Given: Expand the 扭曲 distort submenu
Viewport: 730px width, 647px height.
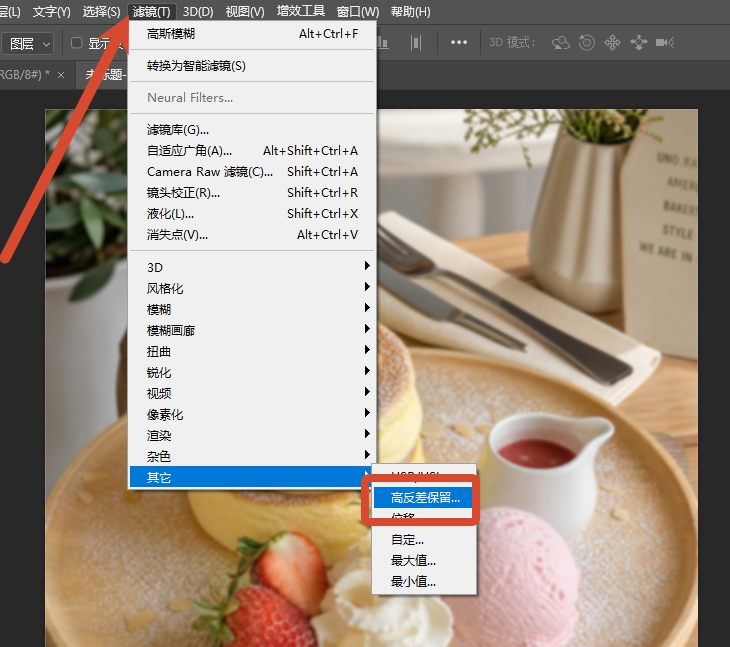Looking at the screenshot, I should (x=252, y=351).
